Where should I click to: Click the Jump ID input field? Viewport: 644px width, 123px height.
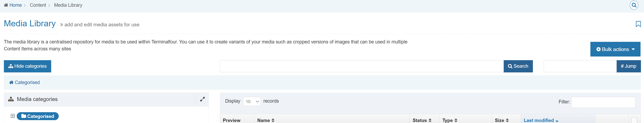(x=580, y=66)
